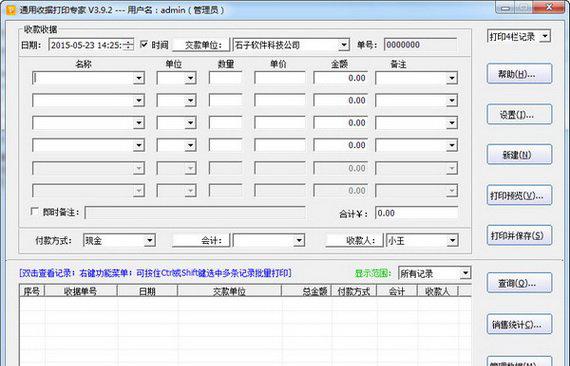Click first row 金额 field
The image size is (570, 366).
tap(341, 78)
